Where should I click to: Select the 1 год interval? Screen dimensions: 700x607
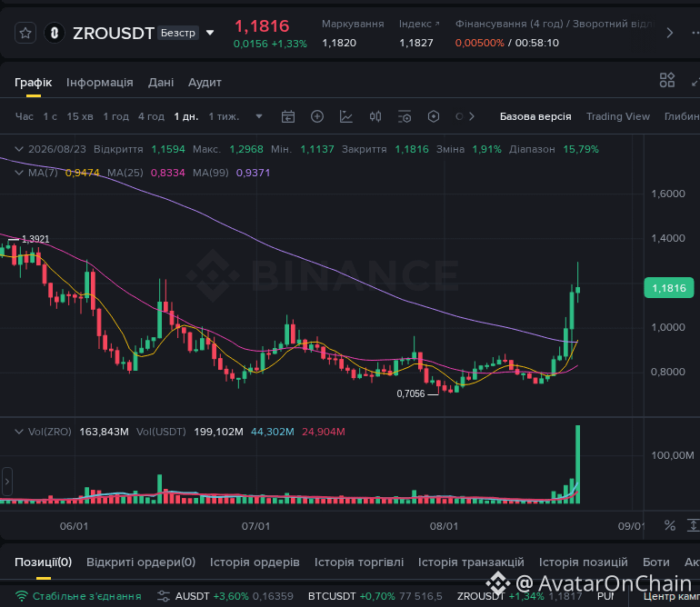tap(116, 116)
